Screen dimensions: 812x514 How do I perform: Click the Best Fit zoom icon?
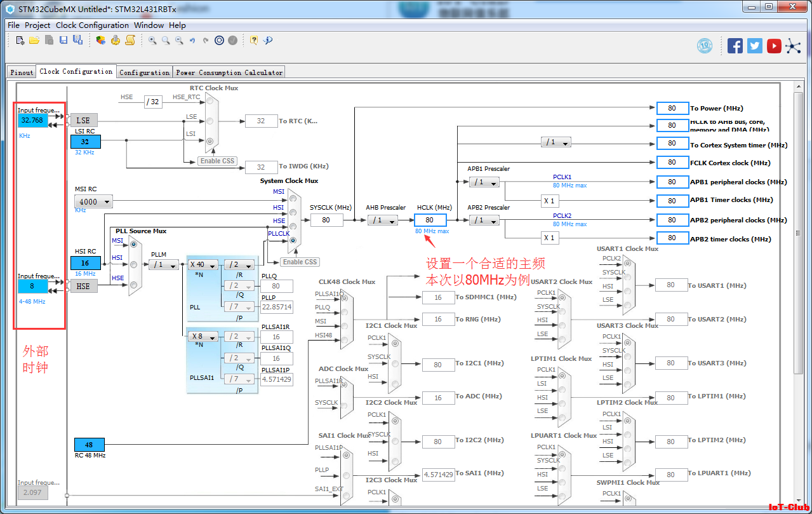[166, 40]
